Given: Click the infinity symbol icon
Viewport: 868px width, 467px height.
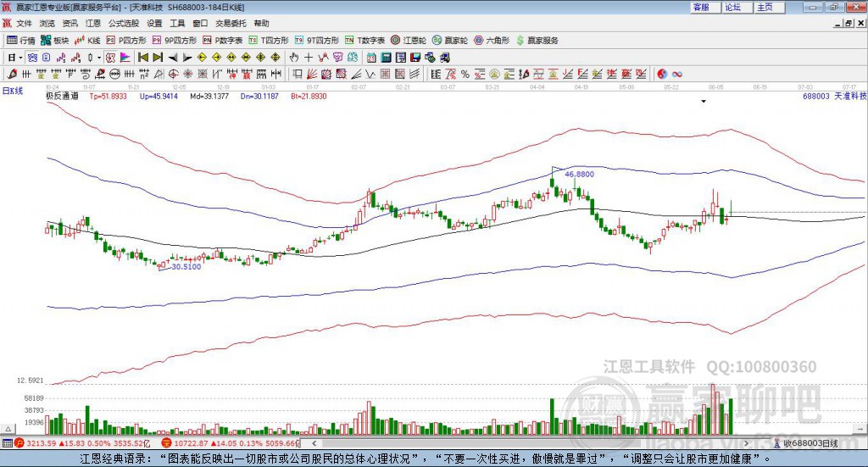Looking at the screenshot, I should tap(677, 74).
